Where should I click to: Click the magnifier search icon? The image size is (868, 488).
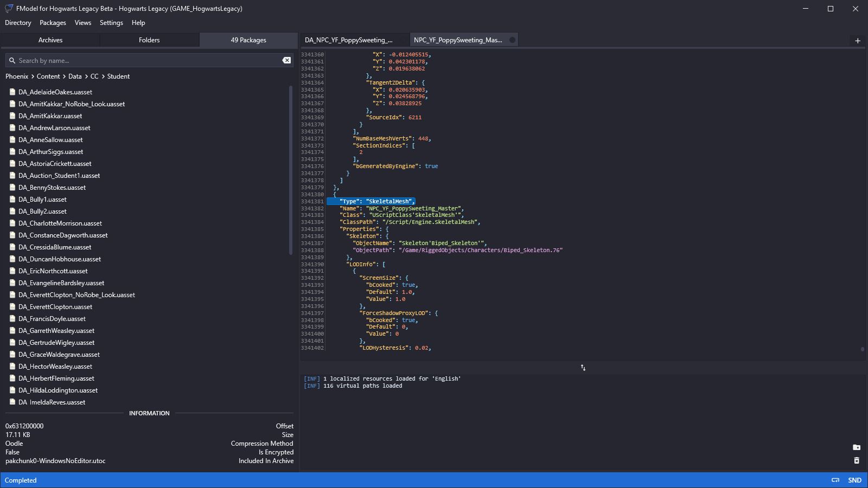[x=12, y=61]
